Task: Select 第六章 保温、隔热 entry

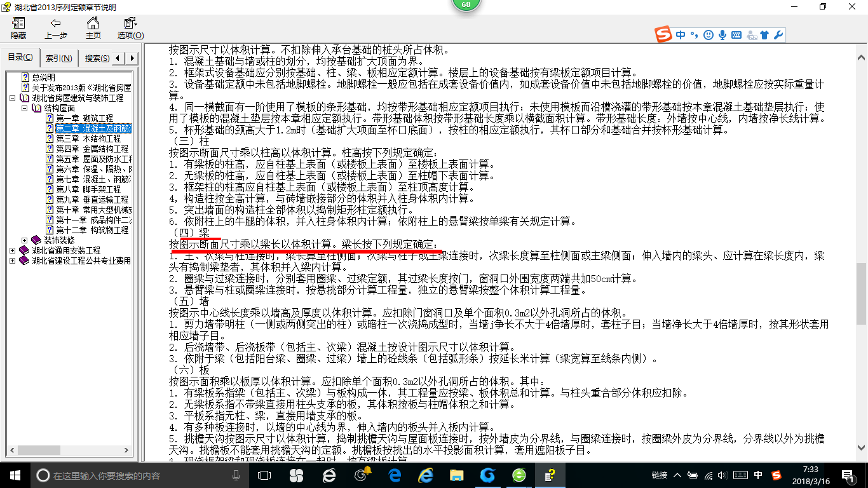Action: click(x=93, y=169)
